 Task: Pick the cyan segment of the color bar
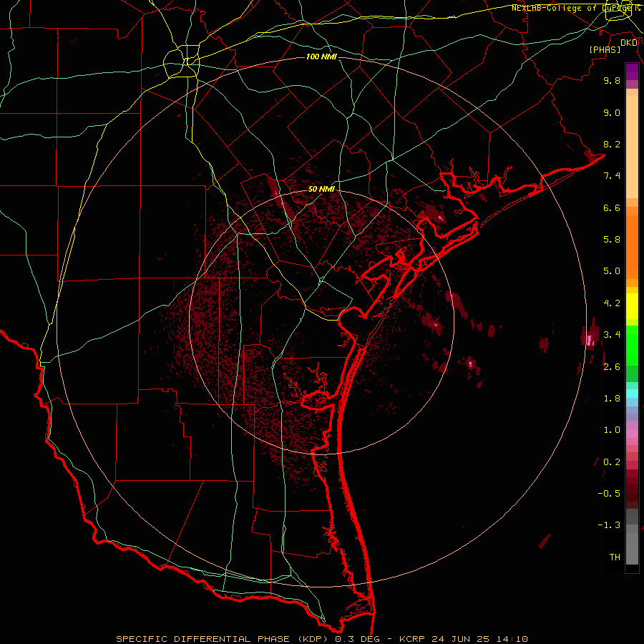(x=632, y=394)
